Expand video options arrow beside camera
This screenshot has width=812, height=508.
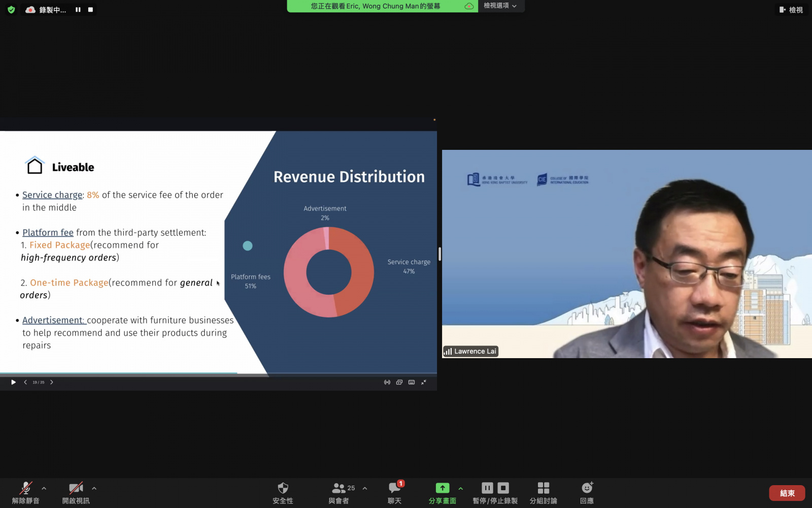tap(94, 488)
